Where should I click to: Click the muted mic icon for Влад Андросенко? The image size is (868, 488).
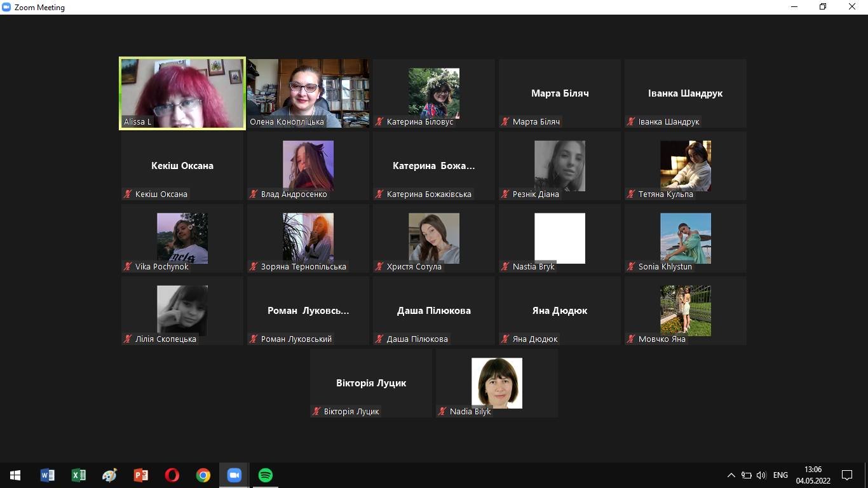point(254,194)
